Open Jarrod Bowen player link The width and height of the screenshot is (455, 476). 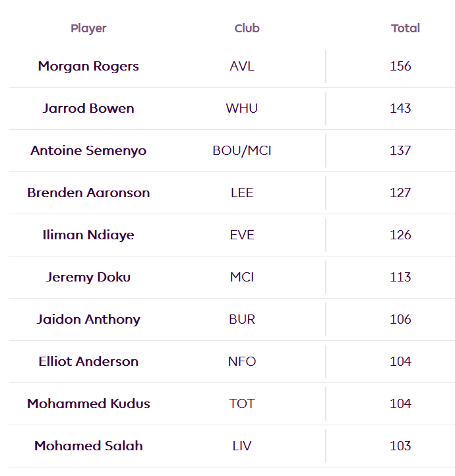click(88, 108)
